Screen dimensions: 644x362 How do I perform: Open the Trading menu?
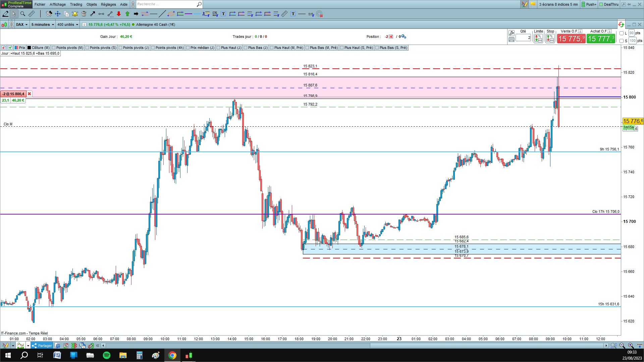click(x=76, y=4)
